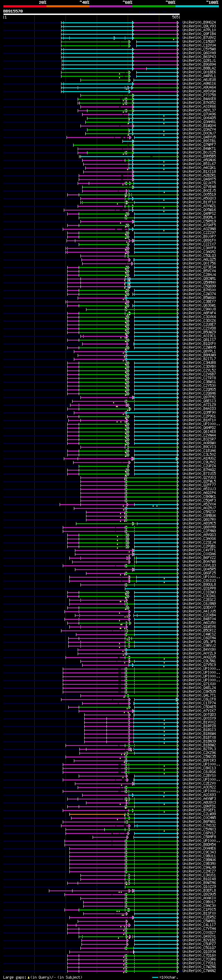Select hit UniRef100_B8DH54
This screenshot has height=980, width=222.
[x=199, y=844]
